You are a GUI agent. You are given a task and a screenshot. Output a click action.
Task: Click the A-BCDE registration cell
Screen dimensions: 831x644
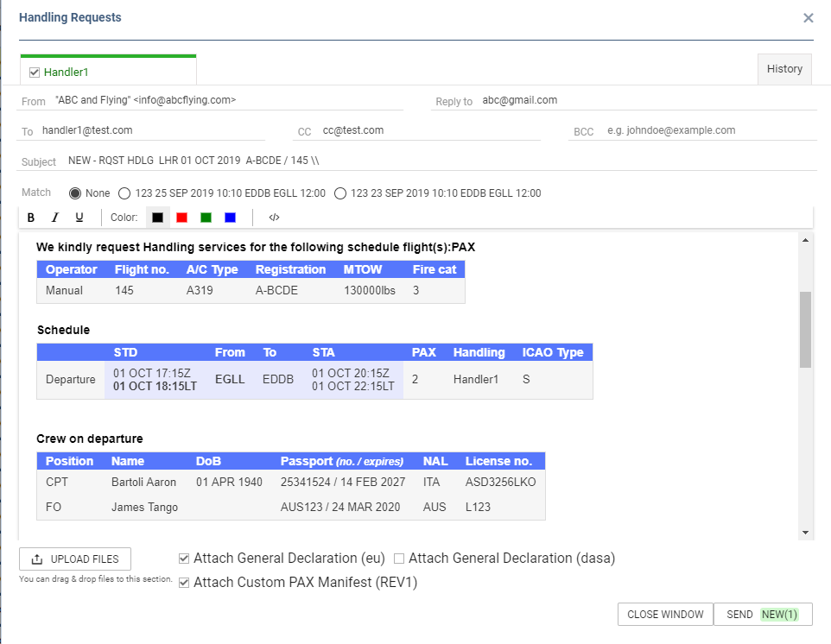(276, 290)
